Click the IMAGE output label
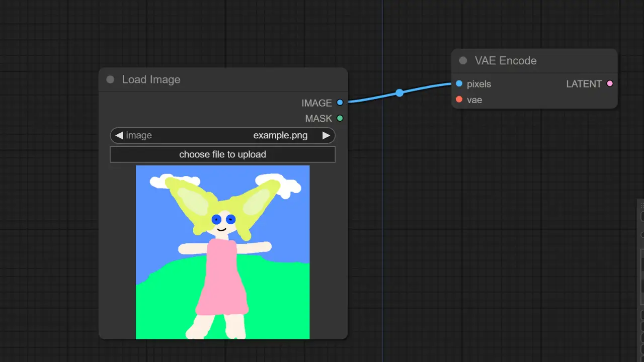This screenshot has height=362, width=644. pos(316,103)
